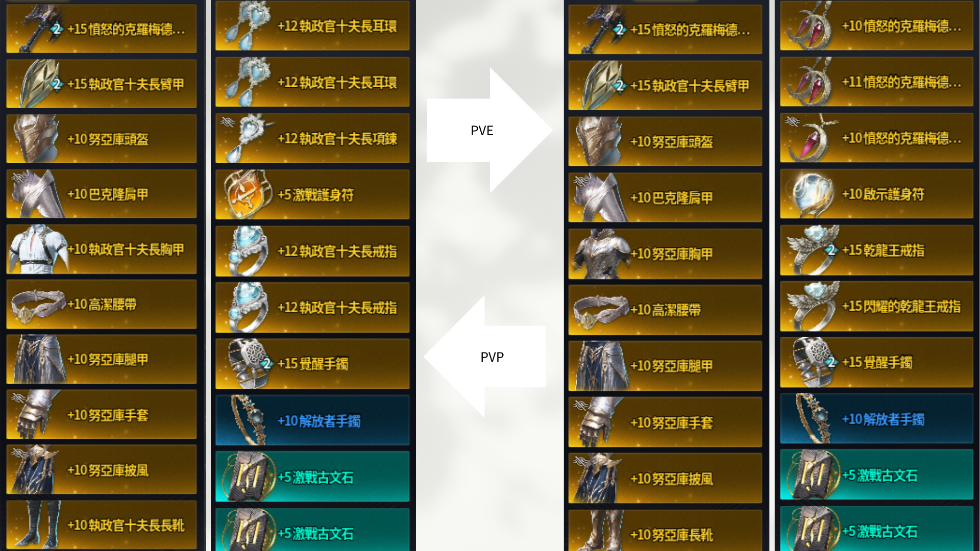Viewport: 980px width, 551px height.
Task: Click the +10 執政官十夫長長靴 boots row
Action: click(x=102, y=524)
